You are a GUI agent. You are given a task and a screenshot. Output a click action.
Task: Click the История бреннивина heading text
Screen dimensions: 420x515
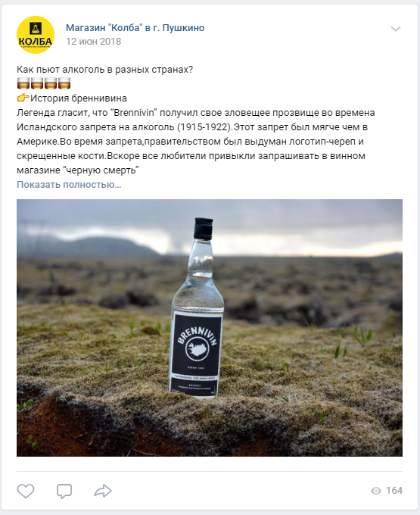(x=79, y=98)
